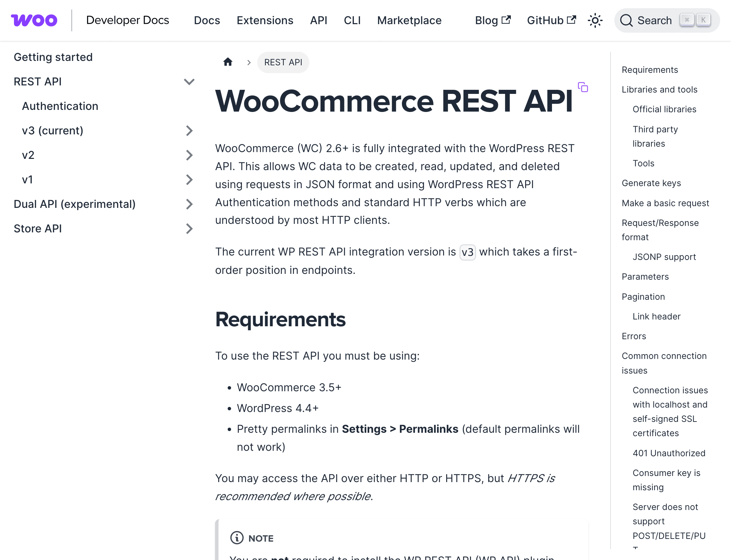Screen dimensions: 731x560
Task: Click the Developer Docs title
Action: (x=128, y=20)
